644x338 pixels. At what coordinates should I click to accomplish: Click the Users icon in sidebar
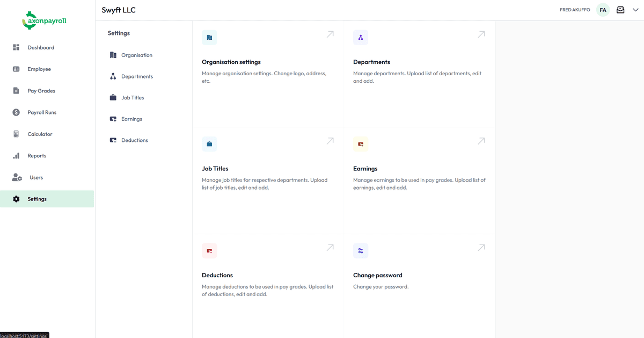(17, 177)
